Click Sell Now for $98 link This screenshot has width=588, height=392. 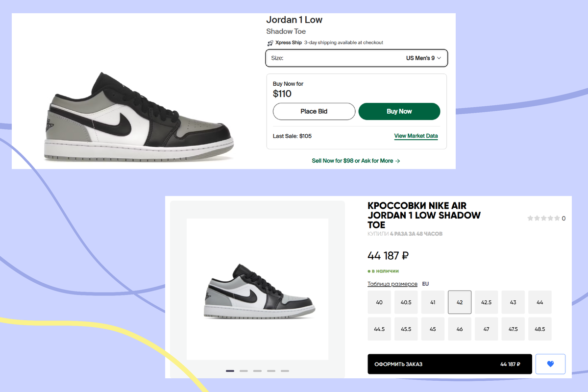[x=332, y=161]
